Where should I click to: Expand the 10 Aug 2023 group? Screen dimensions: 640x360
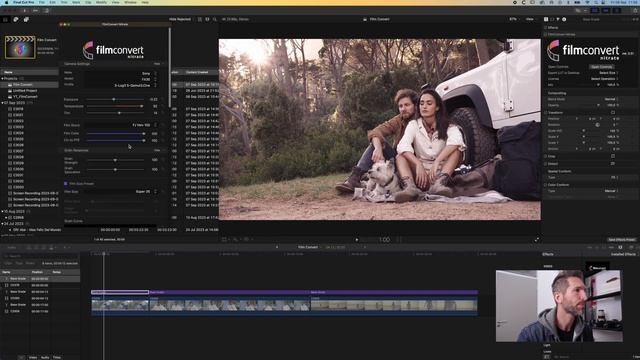coord(2,211)
